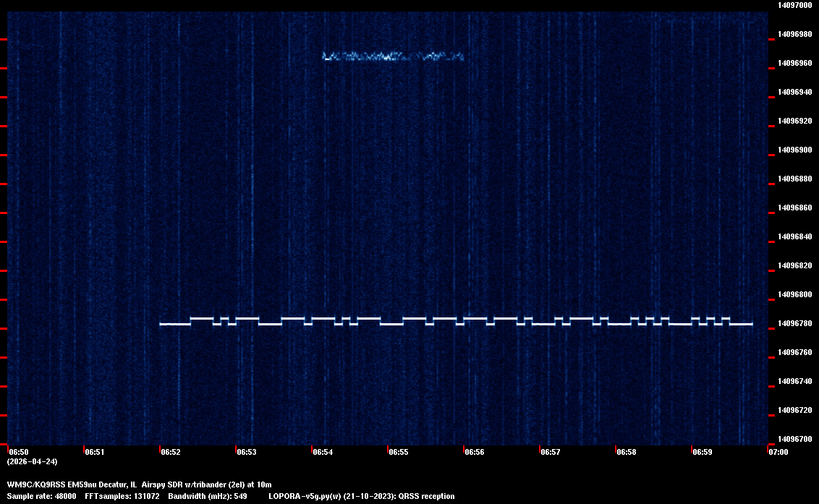Click the 07:00 time label

tap(778, 452)
